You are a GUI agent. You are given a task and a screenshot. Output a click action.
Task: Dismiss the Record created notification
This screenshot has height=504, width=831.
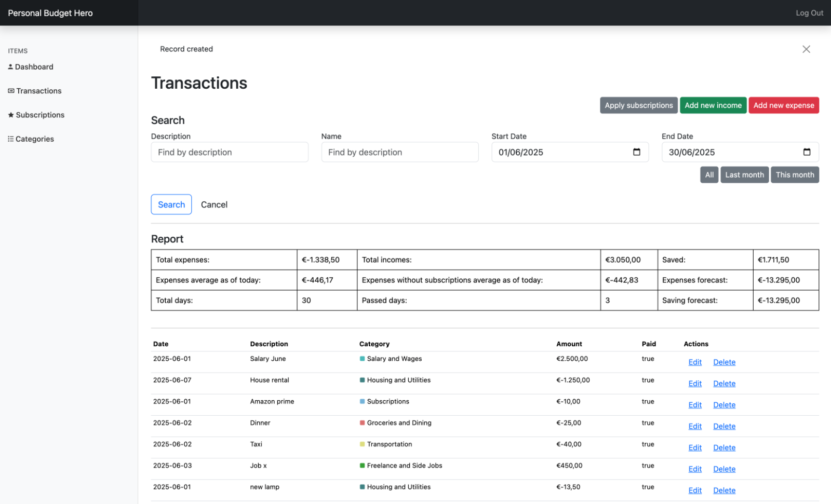coord(806,49)
